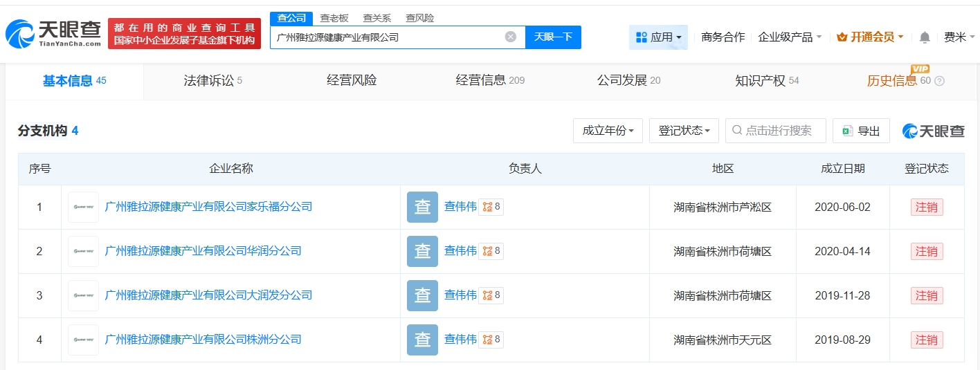This screenshot has height=370, width=980.
Task: Expand the 登记状态 filter dropdown
Action: 684,131
